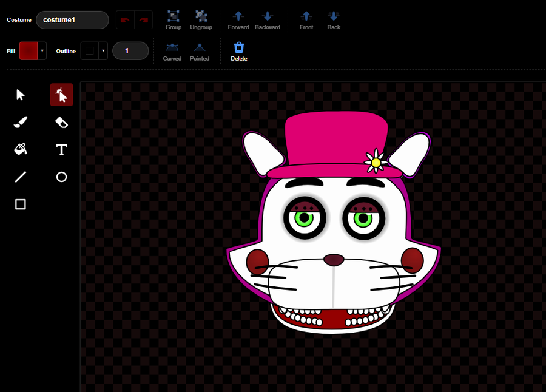The width and height of the screenshot is (546, 392).
Task: Select the arrow Select tool
Action: click(21, 95)
